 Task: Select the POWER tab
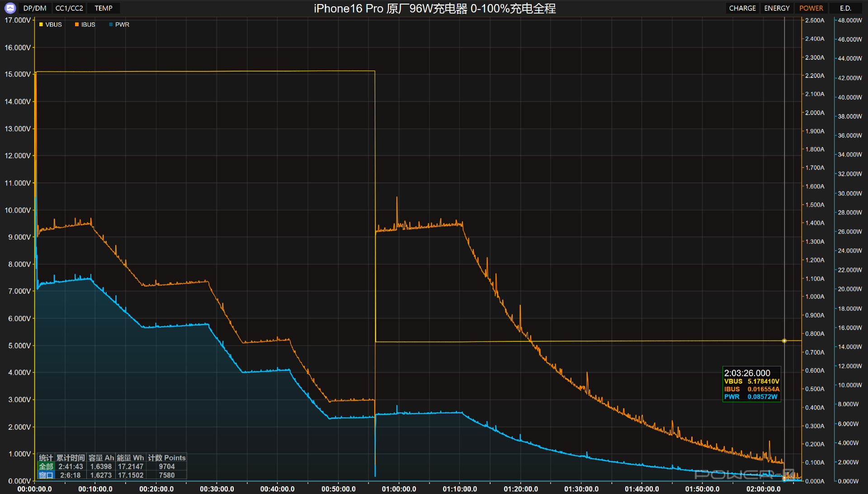click(x=811, y=8)
